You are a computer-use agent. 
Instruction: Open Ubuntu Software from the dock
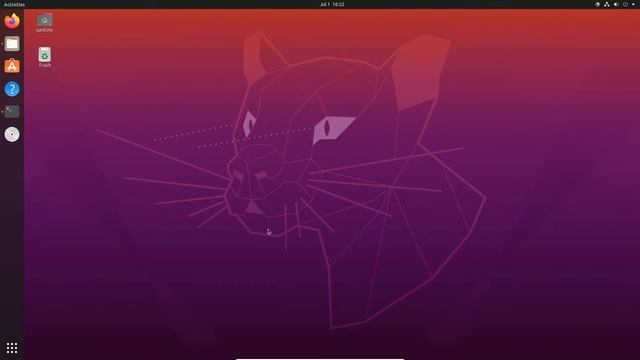tap(12, 66)
